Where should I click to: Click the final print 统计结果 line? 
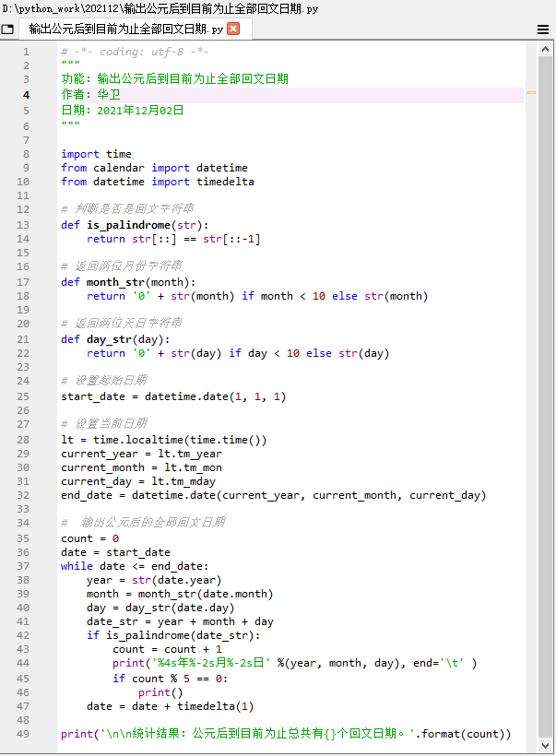tap(286, 734)
